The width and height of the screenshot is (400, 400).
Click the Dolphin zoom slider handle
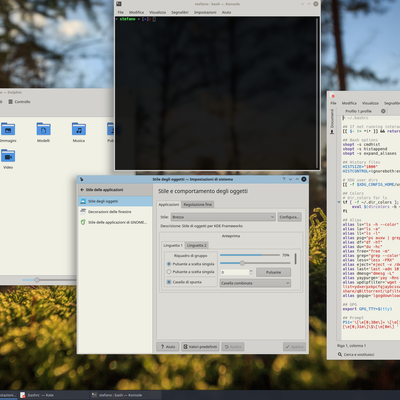37,280
